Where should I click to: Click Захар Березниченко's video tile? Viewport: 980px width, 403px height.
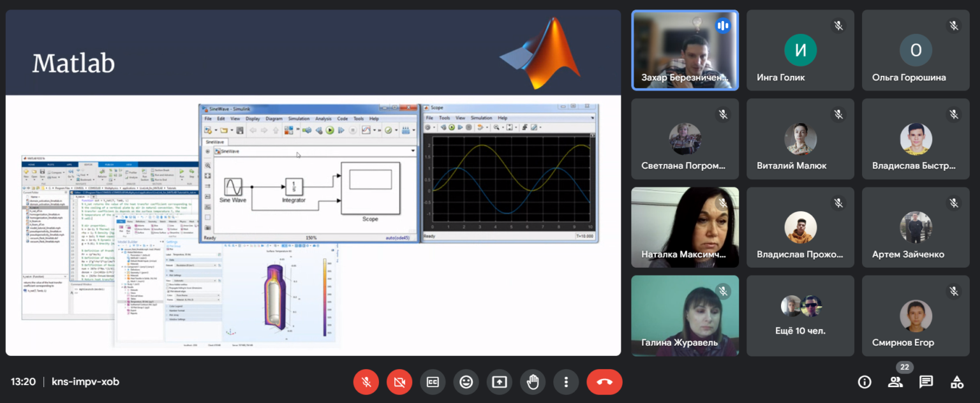(x=685, y=50)
